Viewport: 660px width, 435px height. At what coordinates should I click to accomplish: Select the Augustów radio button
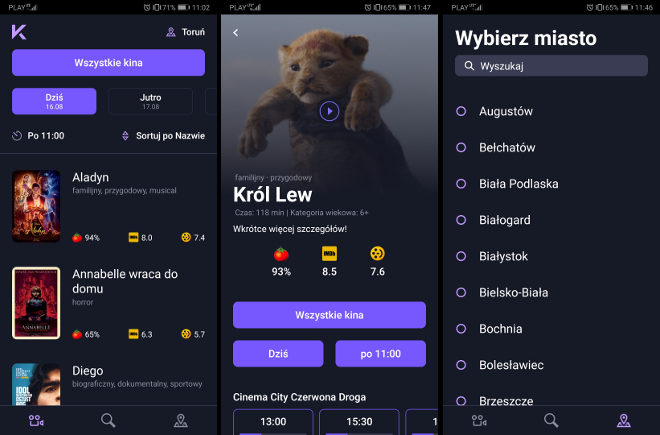(x=461, y=111)
